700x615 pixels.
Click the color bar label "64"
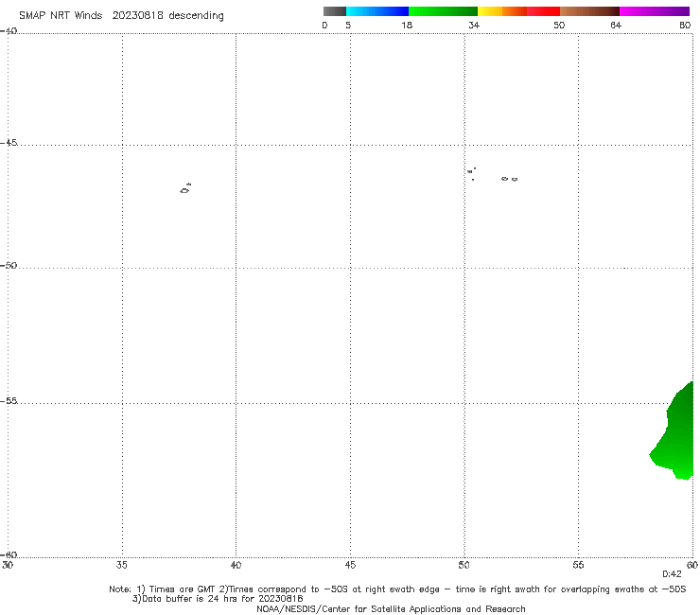point(616,25)
